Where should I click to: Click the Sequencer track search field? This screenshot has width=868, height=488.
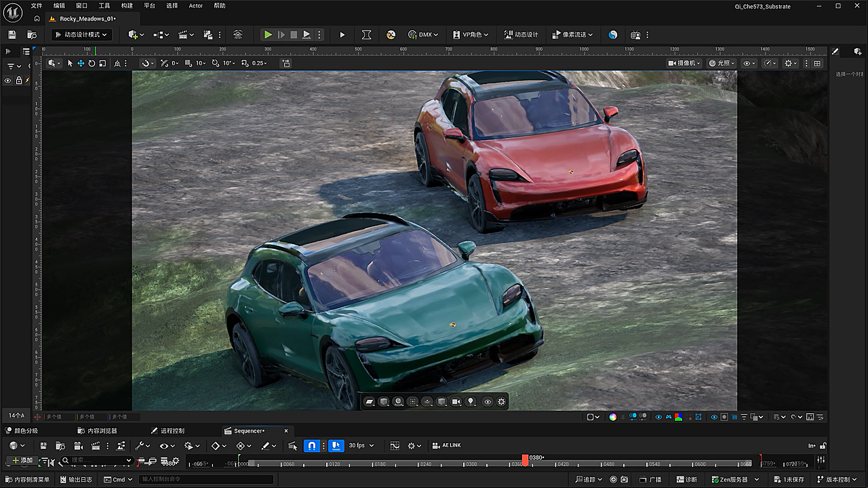pos(96,460)
